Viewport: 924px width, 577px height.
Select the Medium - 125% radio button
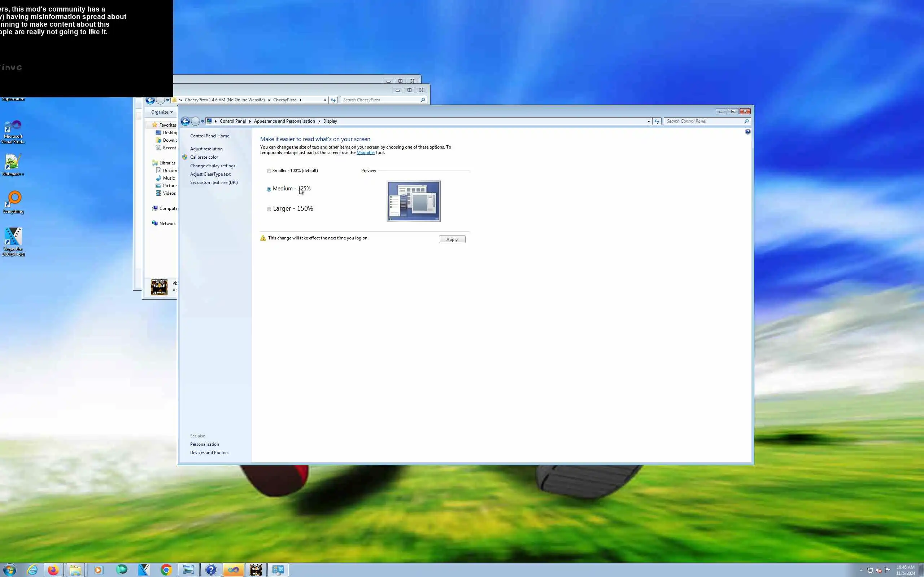pos(269,189)
